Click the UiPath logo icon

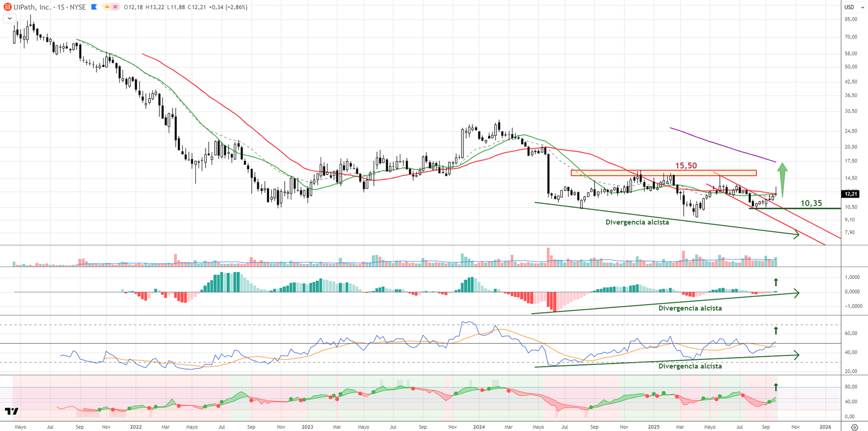[8, 7]
